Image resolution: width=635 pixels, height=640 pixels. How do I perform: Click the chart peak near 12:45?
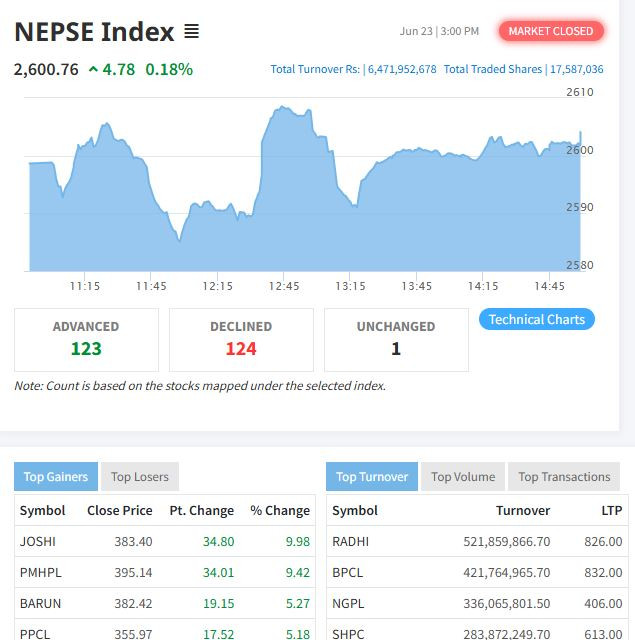(x=284, y=108)
